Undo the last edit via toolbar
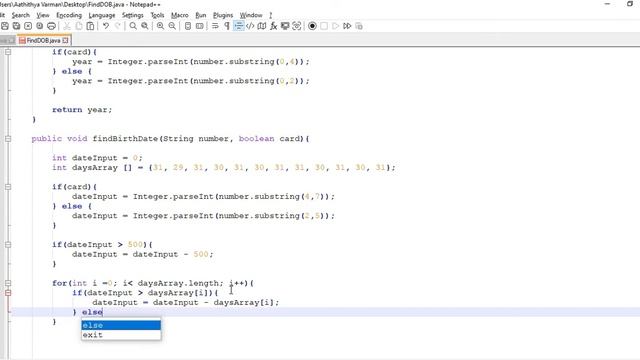The width and height of the screenshot is (640, 360). [x=106, y=26]
